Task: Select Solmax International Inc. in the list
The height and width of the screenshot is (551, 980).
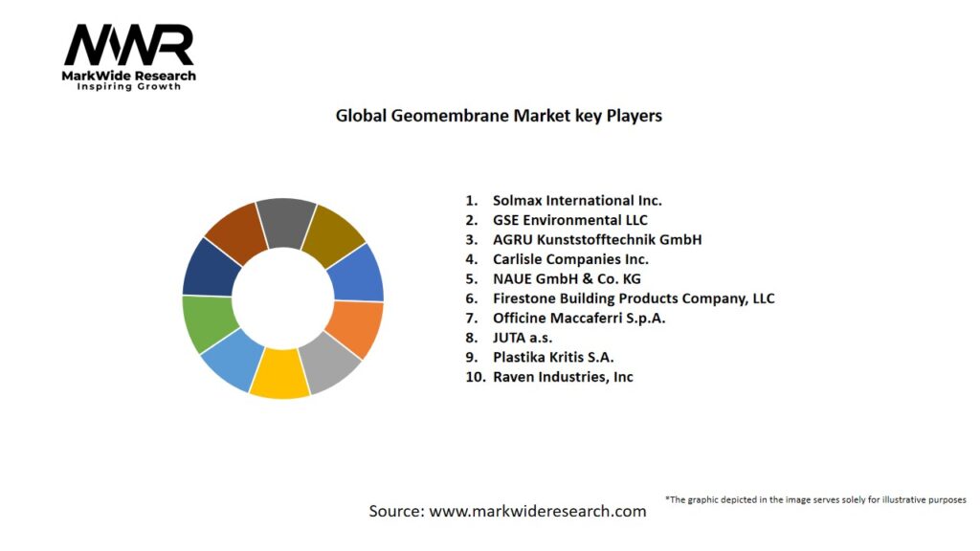Action: (576, 201)
